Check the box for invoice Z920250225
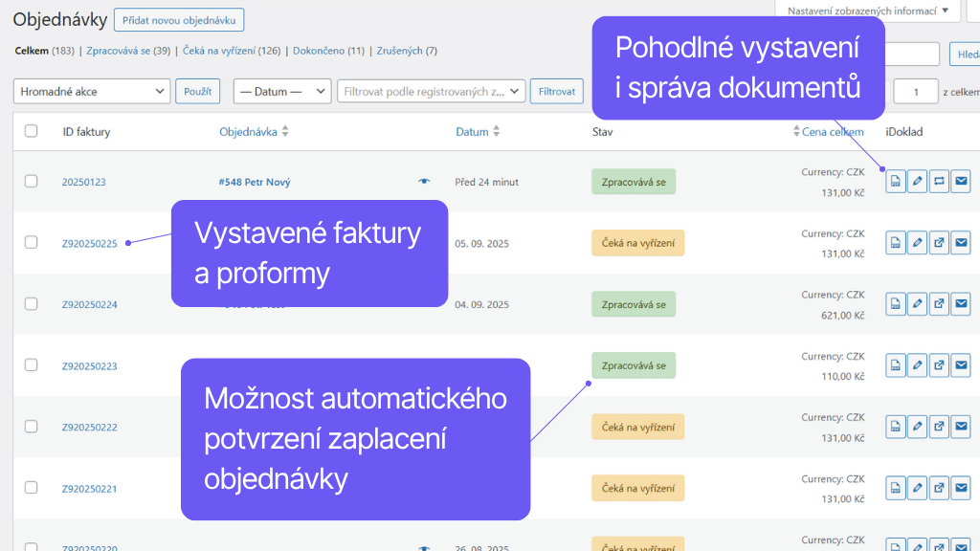 [x=32, y=243]
